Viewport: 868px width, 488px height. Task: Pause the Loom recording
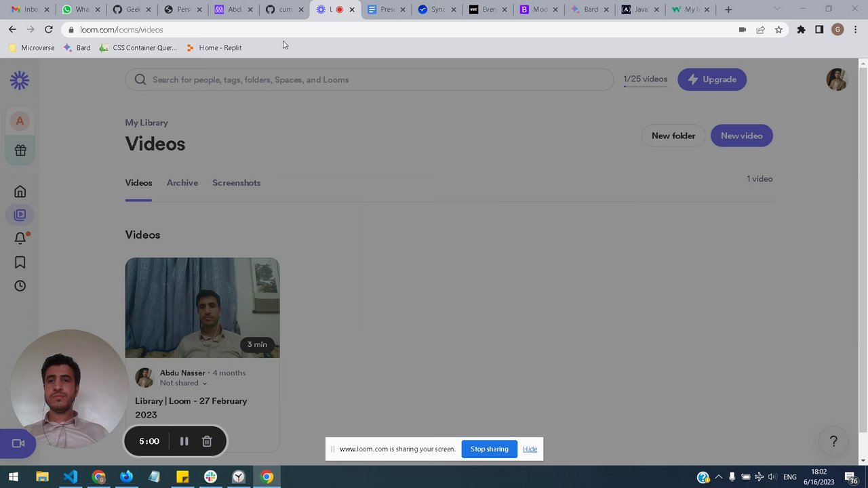point(184,441)
